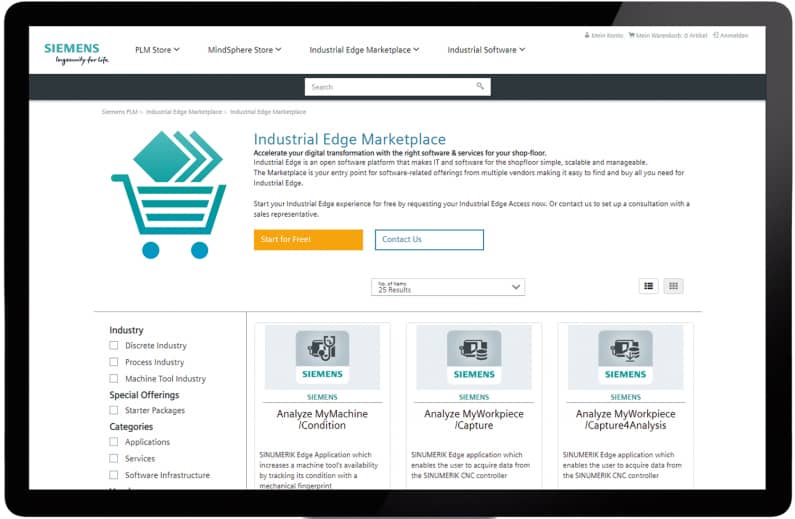The height and width of the screenshot is (519, 795).
Task: Click the Industry filter heading
Action: tap(126, 330)
